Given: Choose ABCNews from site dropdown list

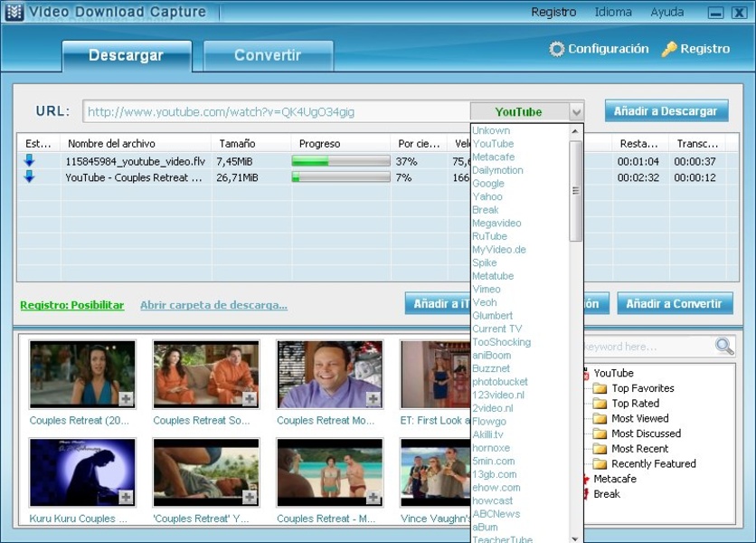Looking at the screenshot, I should 496,513.
